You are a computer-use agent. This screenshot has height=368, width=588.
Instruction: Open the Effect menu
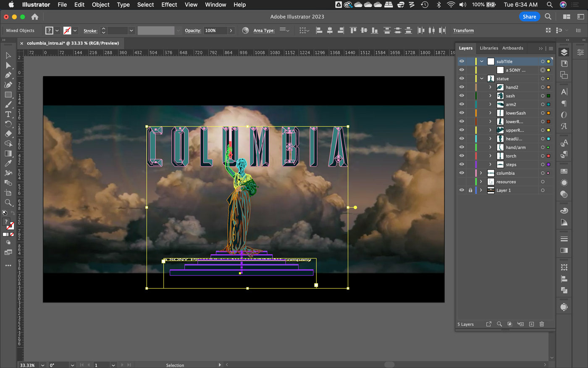coord(169,5)
